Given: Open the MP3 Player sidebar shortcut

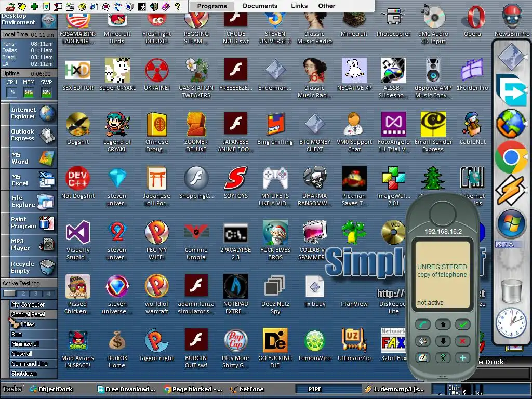Looking at the screenshot, I should (29, 244).
